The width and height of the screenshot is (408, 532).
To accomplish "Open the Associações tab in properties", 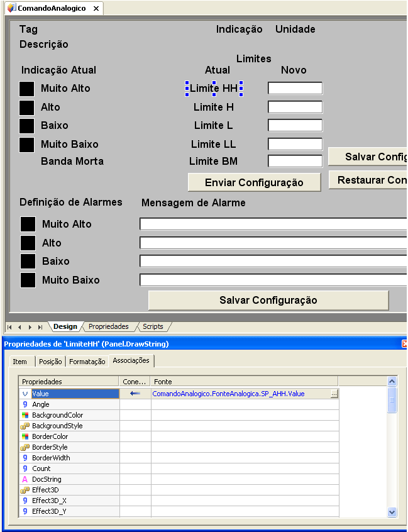I will (x=131, y=361).
